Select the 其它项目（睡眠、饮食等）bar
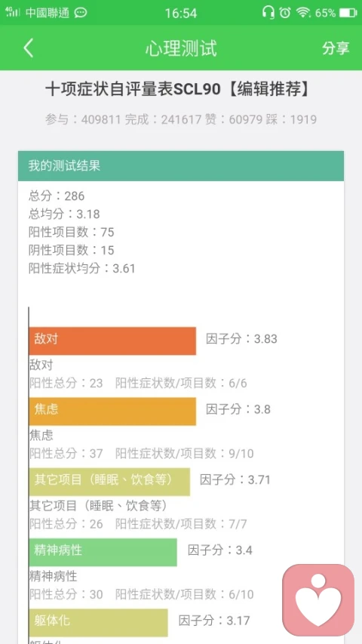362x644 pixels. [109, 482]
